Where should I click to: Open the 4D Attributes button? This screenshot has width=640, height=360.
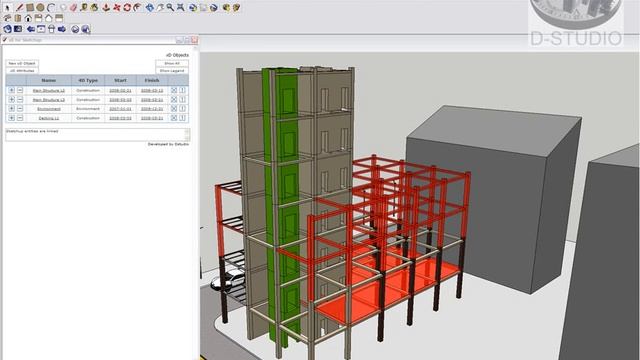coord(22,71)
